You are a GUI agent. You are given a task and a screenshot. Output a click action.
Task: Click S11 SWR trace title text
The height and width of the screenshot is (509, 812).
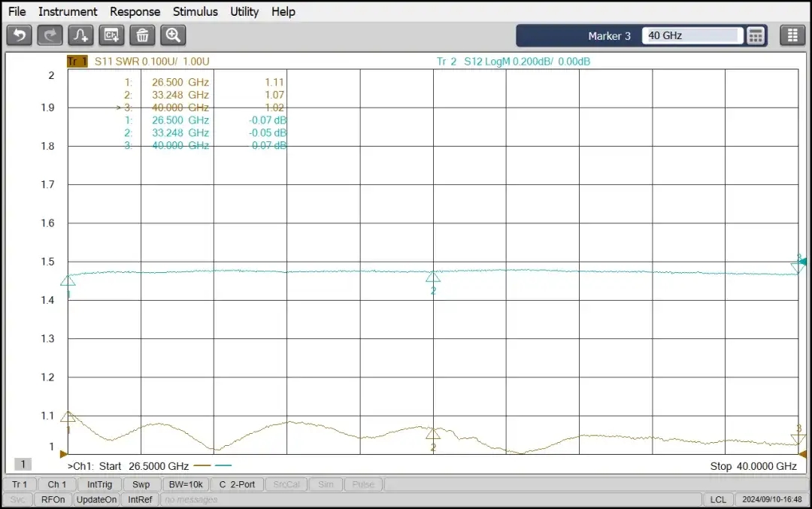pyautogui.click(x=152, y=61)
